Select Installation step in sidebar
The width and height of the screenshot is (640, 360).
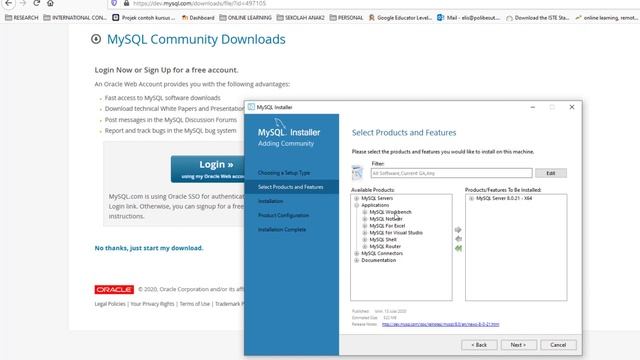[271, 201]
